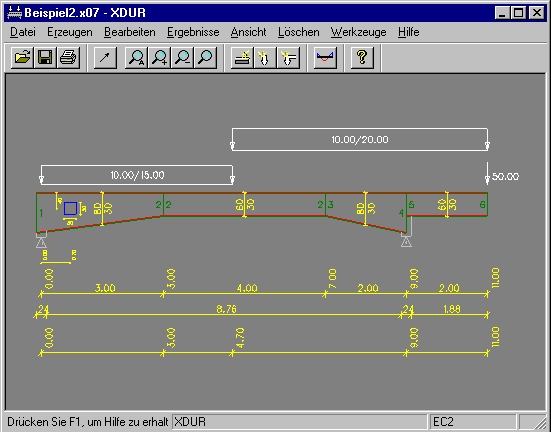The image size is (551, 432).
Task: Click the open file folder icon
Action: click(22, 57)
